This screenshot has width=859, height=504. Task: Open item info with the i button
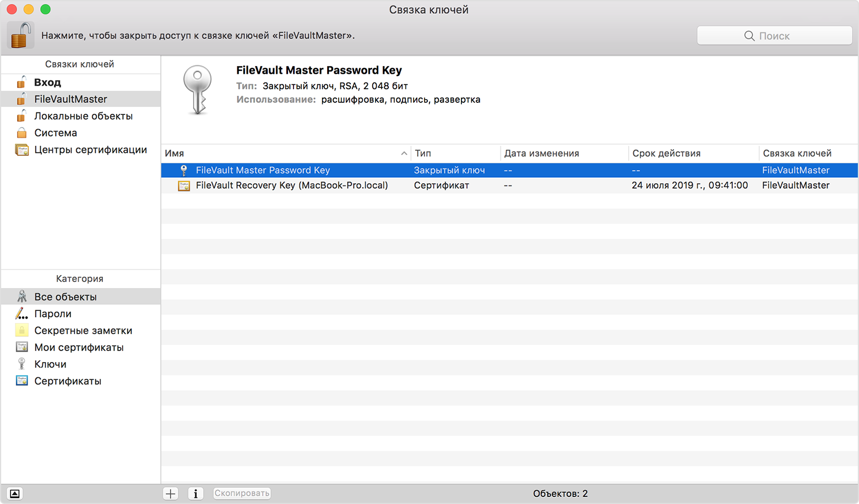click(x=195, y=494)
